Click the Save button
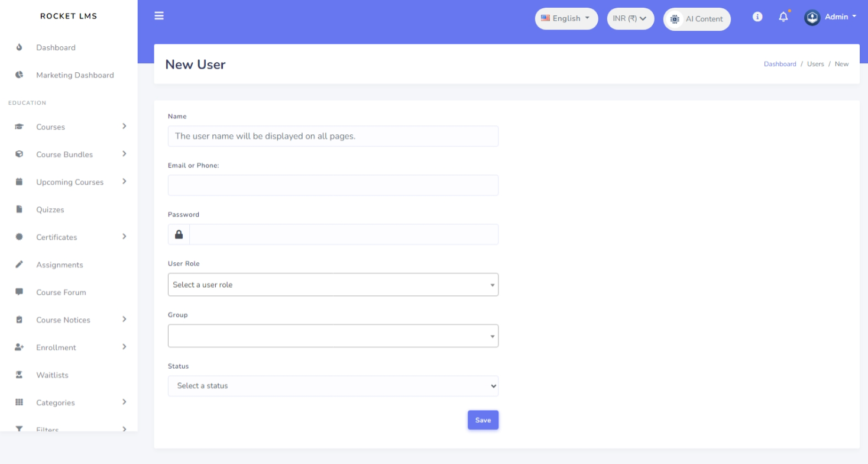The width and height of the screenshot is (868, 464). click(483, 420)
